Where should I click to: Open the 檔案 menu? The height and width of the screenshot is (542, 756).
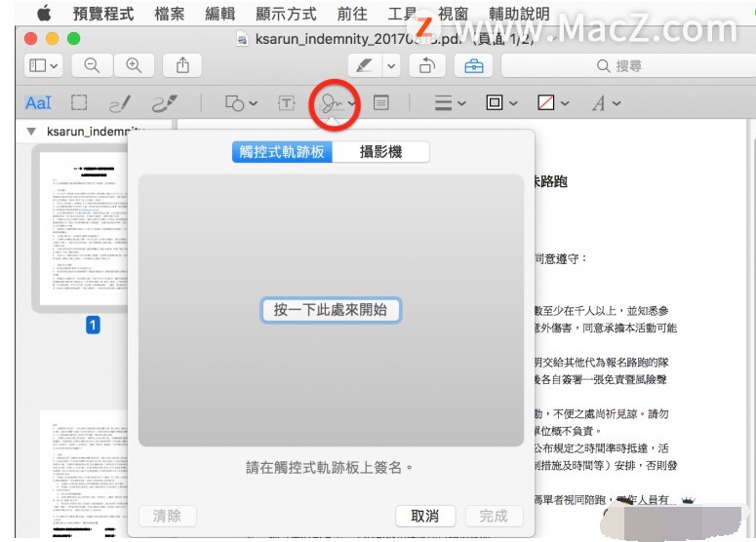coord(169,14)
